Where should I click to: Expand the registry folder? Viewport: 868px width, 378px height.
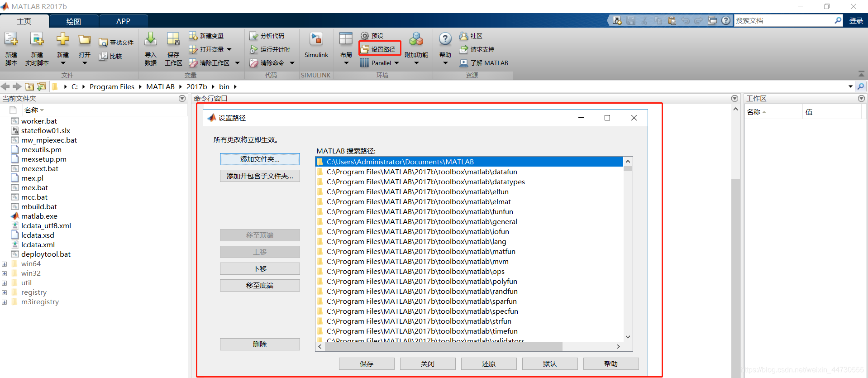click(4, 292)
